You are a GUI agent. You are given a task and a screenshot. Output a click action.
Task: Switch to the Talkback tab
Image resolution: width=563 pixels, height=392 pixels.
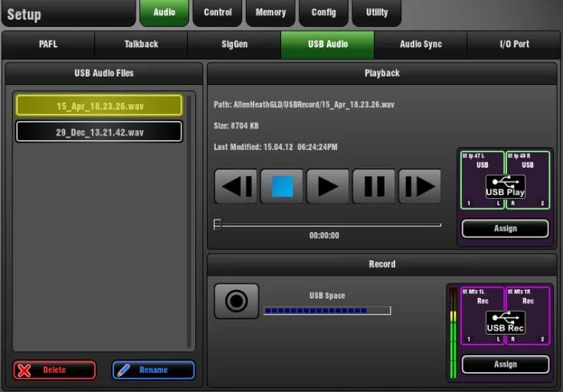[x=141, y=44]
